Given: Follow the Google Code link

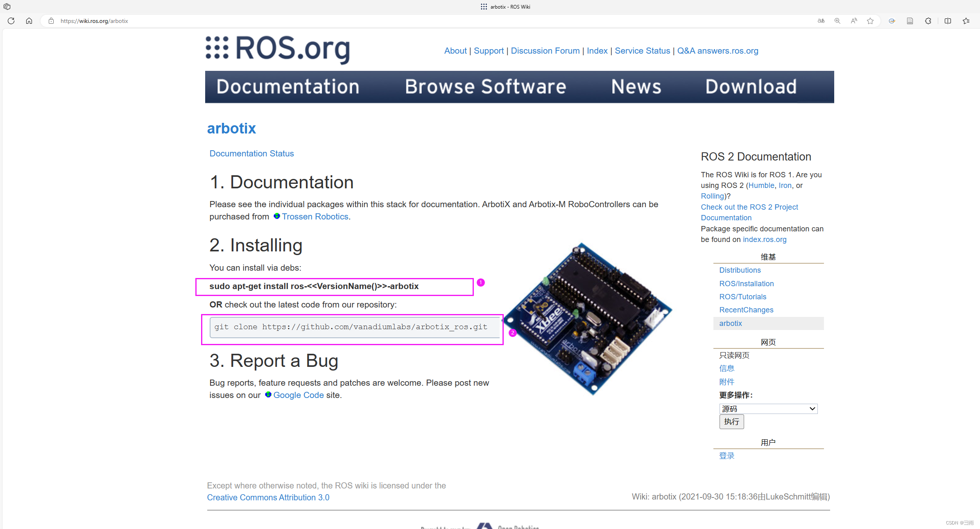Looking at the screenshot, I should pyautogui.click(x=299, y=395).
